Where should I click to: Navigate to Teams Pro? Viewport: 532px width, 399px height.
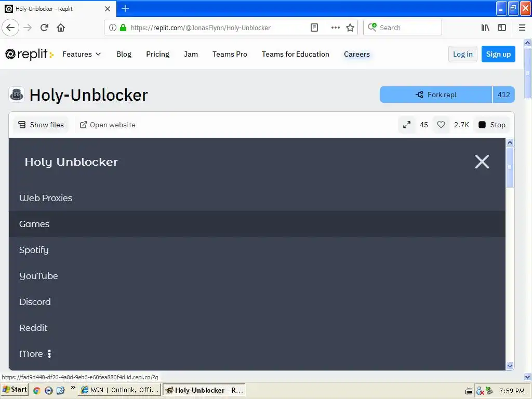[x=230, y=54]
